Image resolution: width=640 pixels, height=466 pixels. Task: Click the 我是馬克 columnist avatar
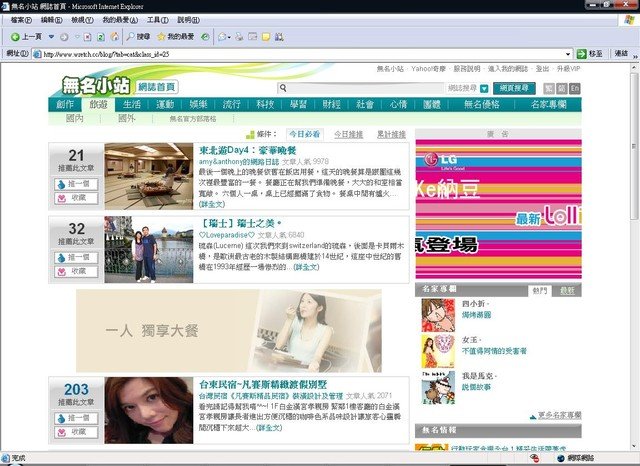tap(438, 388)
